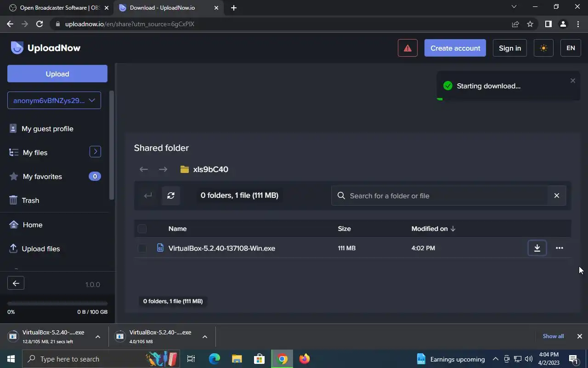This screenshot has height=368, width=588.
Task: Open first download item options chevron
Action: click(x=98, y=337)
